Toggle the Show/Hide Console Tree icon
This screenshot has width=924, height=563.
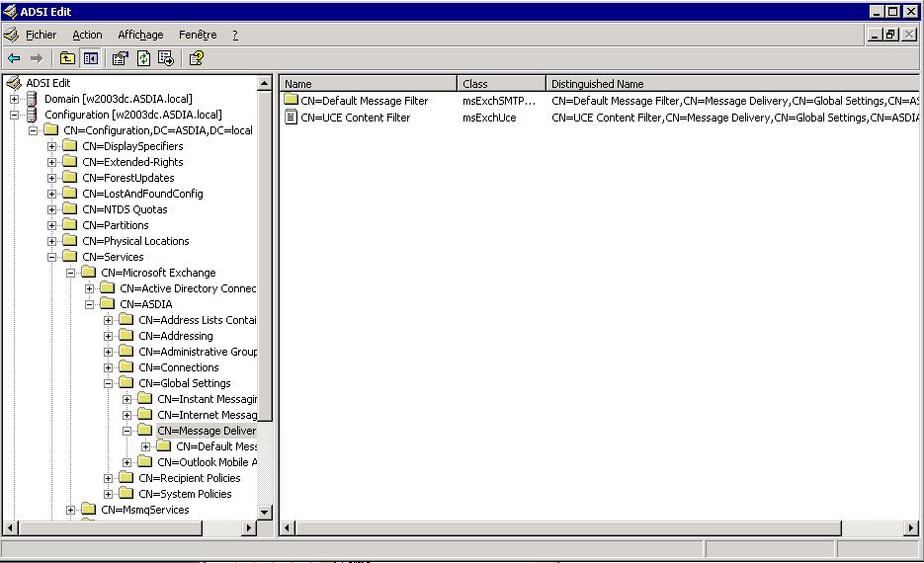click(91, 58)
